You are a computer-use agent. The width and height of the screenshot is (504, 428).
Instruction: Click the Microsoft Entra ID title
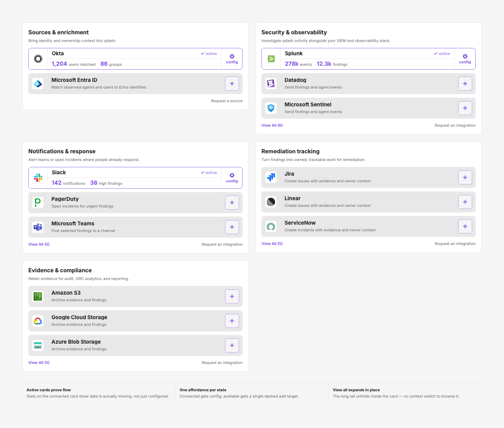click(74, 80)
